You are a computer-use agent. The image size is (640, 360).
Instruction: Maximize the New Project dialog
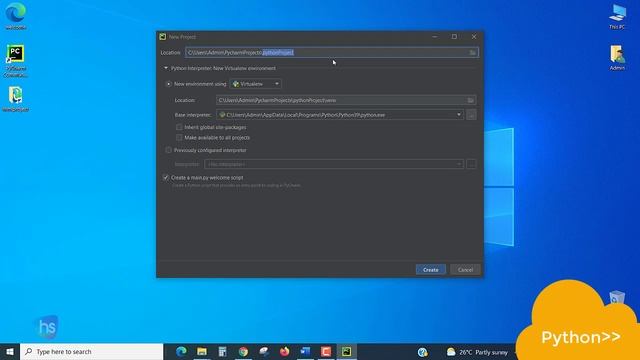(x=454, y=37)
